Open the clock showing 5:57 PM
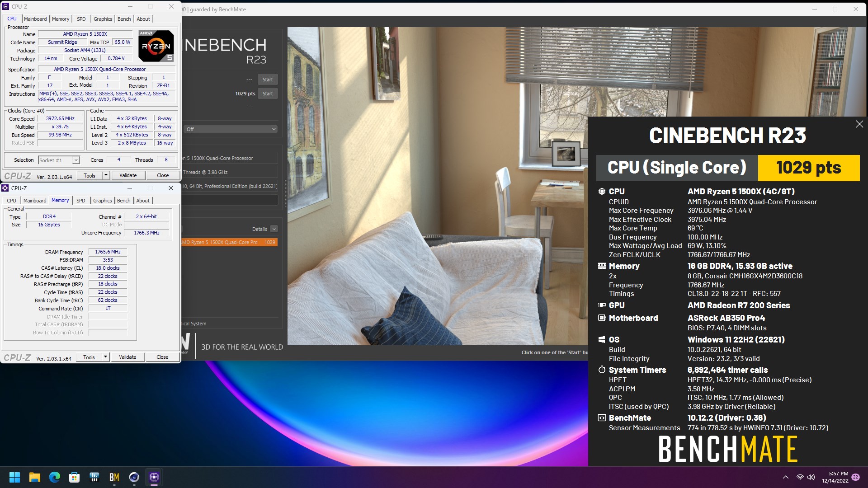The height and width of the screenshot is (488, 868). (x=835, y=477)
